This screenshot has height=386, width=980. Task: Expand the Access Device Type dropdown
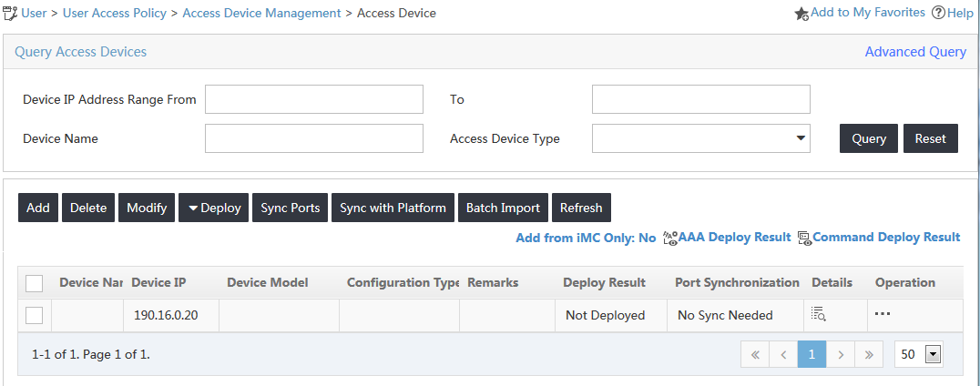pos(700,138)
